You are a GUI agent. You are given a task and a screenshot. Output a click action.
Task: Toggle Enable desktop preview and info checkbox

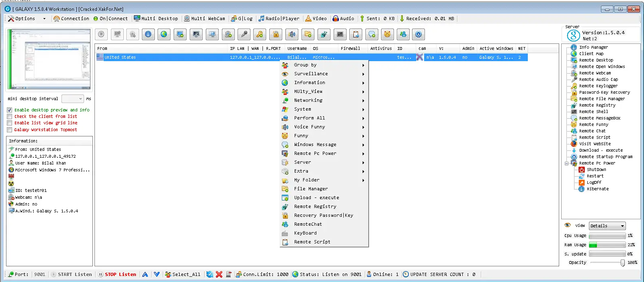pos(9,110)
